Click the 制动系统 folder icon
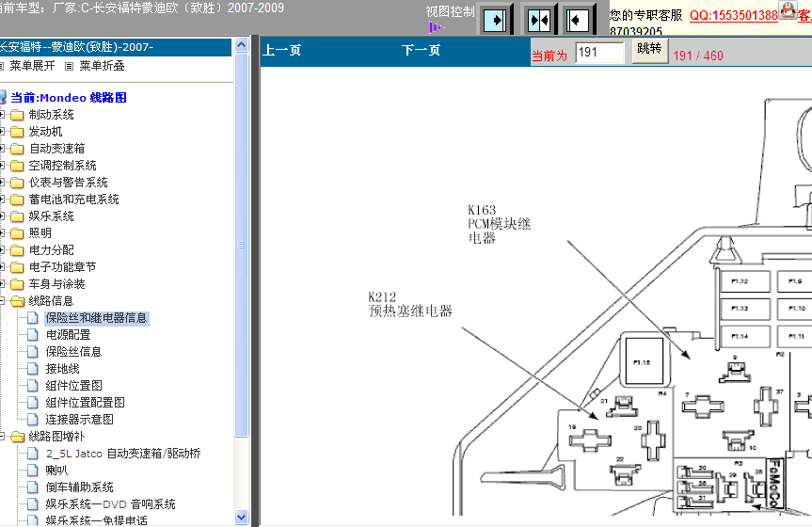Image resolution: width=812 pixels, height=527 pixels. pos(17,115)
